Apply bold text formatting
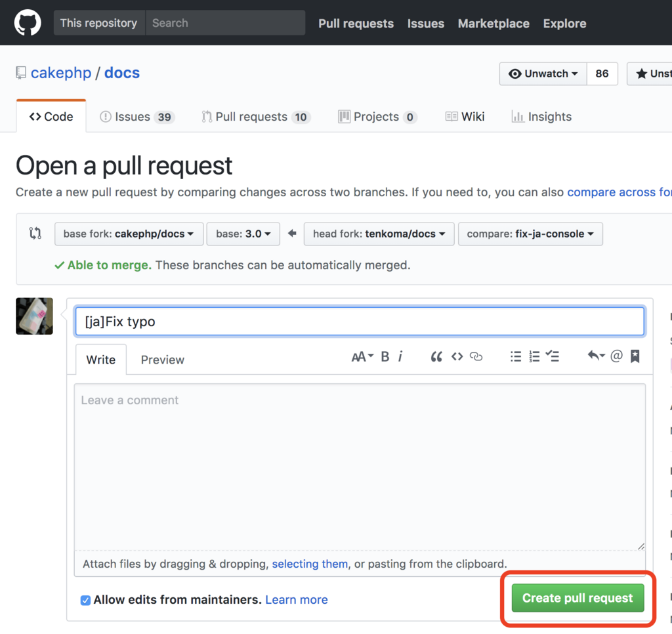The image size is (672, 634). tap(385, 356)
